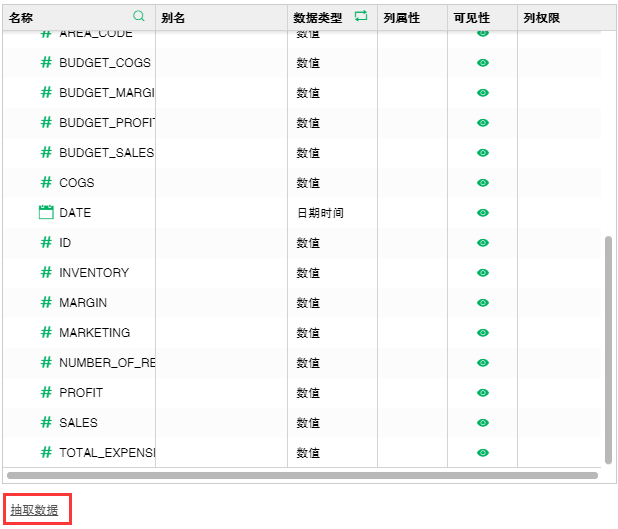The width and height of the screenshot is (618, 529).
Task: Open data type cell for ID row
Action: tap(331, 243)
